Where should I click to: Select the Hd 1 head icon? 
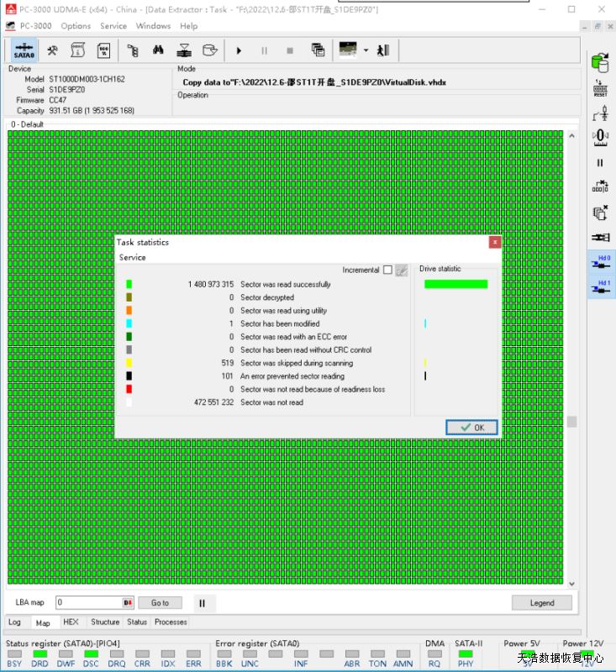(x=602, y=287)
